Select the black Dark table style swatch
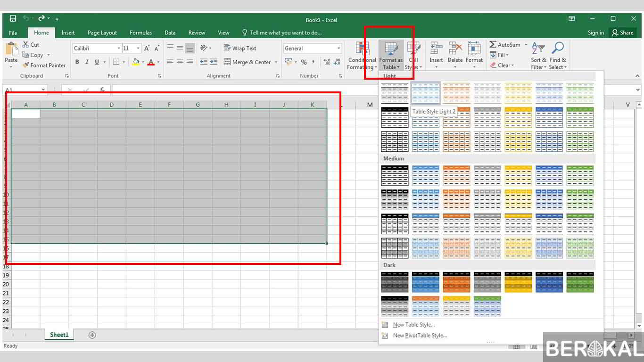The height and width of the screenshot is (362, 644). 395,282
